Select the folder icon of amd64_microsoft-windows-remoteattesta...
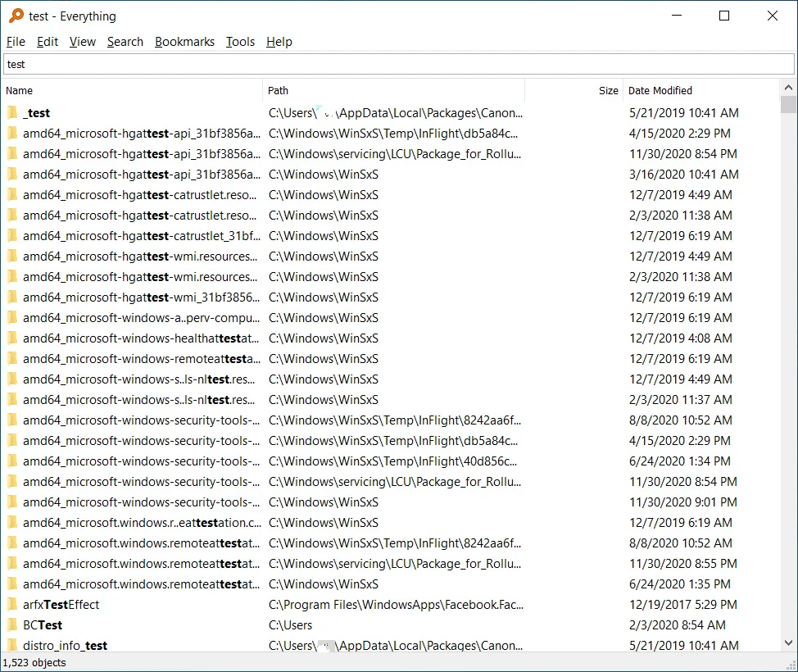The height and width of the screenshot is (672, 798). 13,358
